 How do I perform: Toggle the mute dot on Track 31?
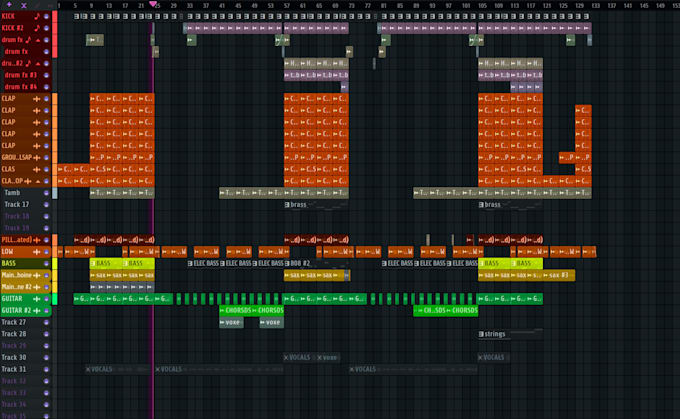pyautogui.click(x=46, y=369)
